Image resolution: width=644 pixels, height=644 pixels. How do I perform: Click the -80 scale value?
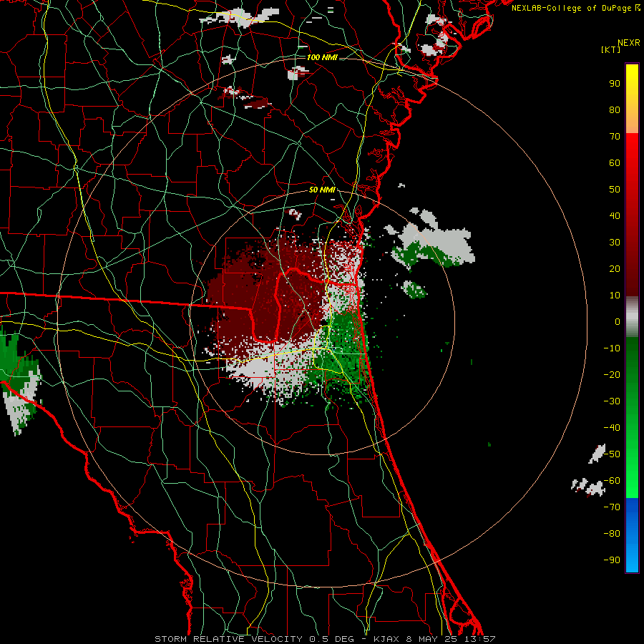(612, 534)
